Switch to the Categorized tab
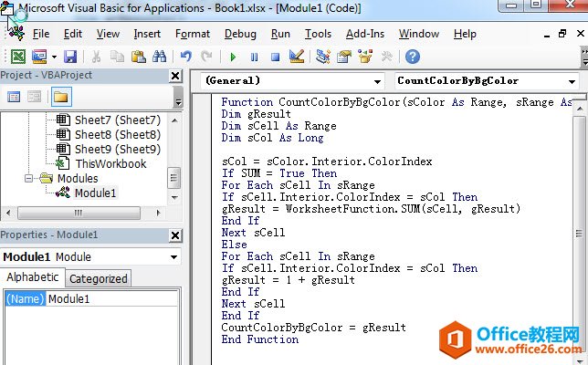Viewport: 588px width, 365px height. point(99,279)
